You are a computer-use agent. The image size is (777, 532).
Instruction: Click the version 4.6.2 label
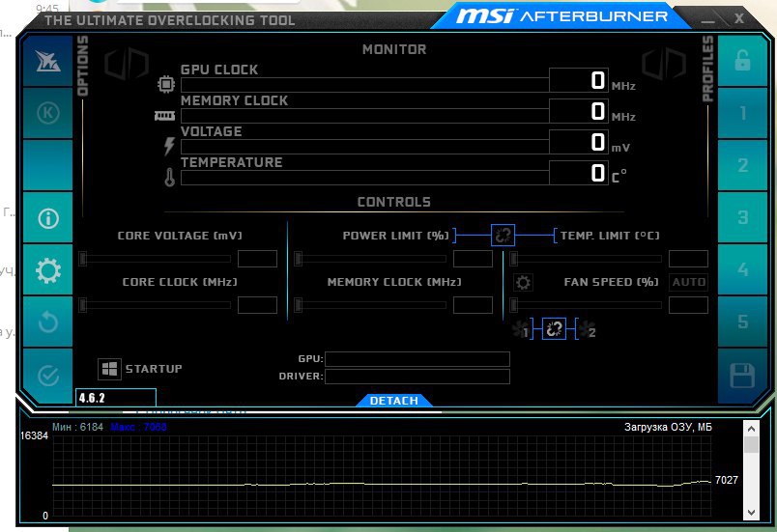point(92,398)
